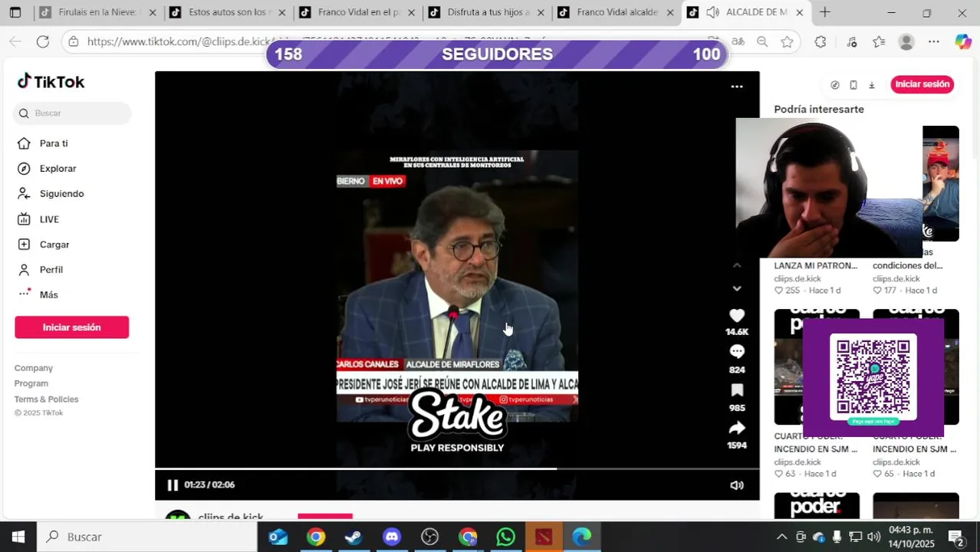Open the video three-dot options menu
The height and width of the screenshot is (552, 980).
pyautogui.click(x=737, y=87)
